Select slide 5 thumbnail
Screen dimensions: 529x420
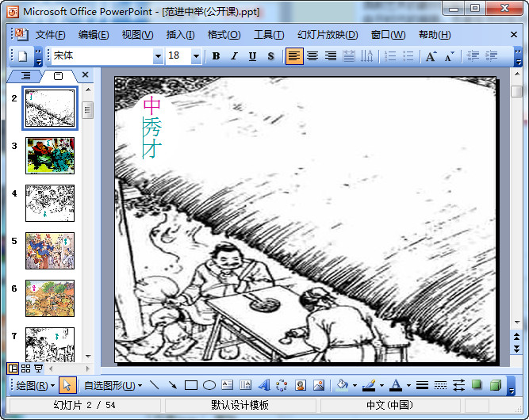(x=50, y=250)
